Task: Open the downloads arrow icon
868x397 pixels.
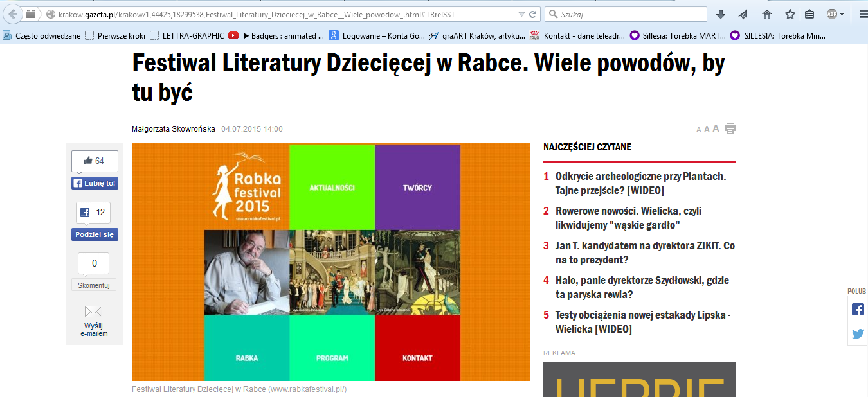Action: coord(721,14)
